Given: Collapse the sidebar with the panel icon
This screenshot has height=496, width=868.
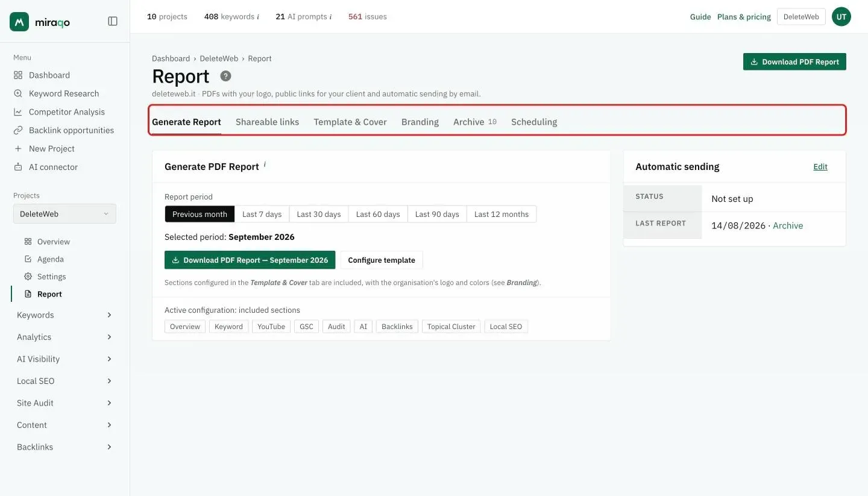Looking at the screenshot, I should point(113,21).
